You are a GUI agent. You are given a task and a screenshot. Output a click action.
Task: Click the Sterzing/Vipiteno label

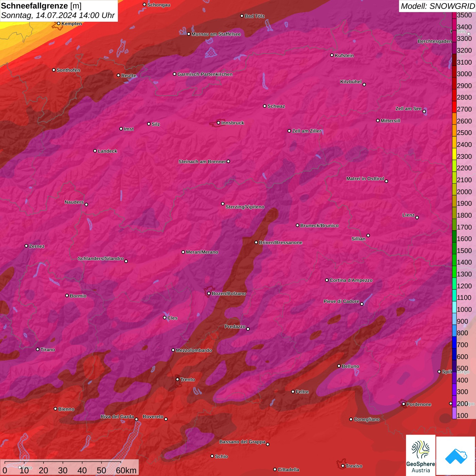245,207
